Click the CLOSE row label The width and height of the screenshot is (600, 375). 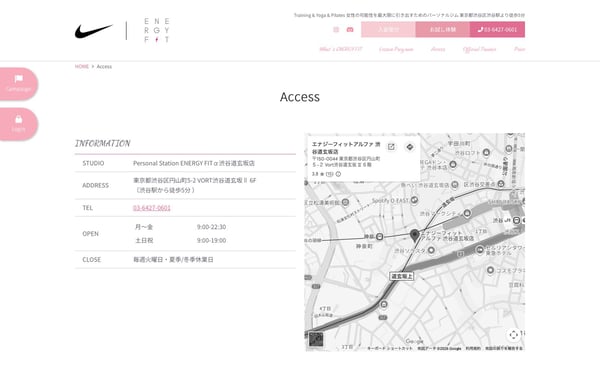(92, 259)
